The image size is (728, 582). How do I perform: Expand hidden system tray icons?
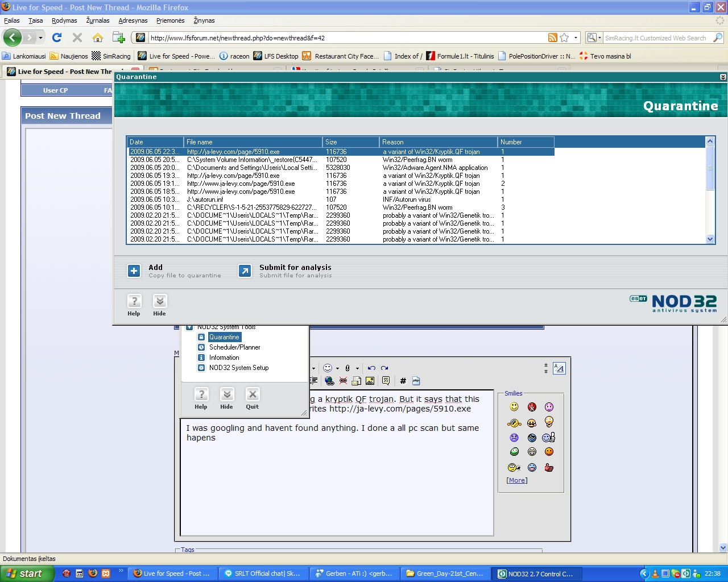[x=644, y=573]
